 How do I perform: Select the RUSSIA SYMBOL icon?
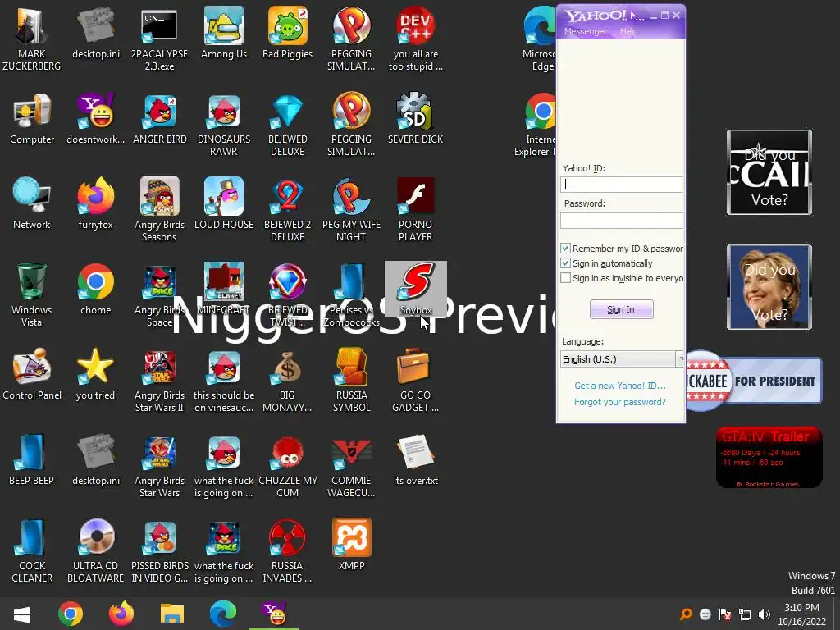[351, 379]
